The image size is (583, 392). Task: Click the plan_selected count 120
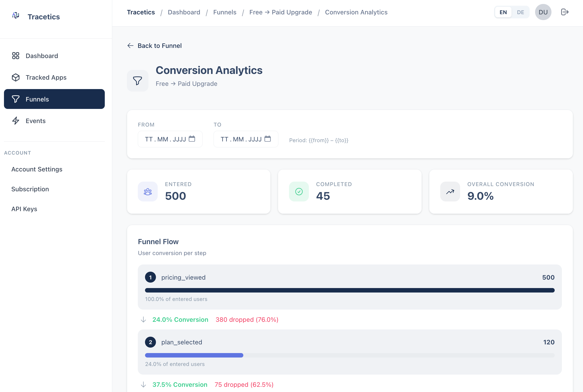click(x=549, y=342)
